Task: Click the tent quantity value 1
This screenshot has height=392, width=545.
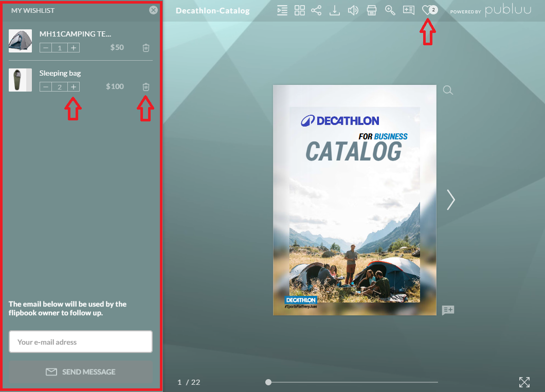Action: 60,48
